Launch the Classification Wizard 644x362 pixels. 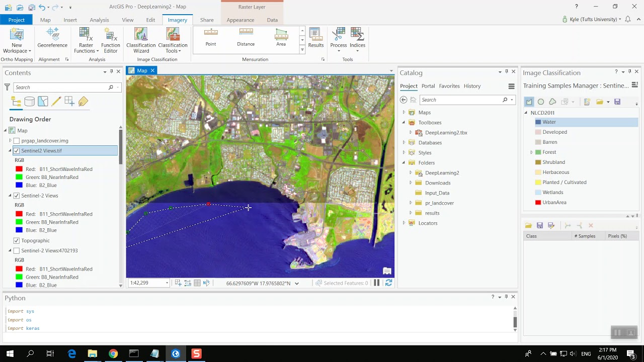[x=141, y=41]
